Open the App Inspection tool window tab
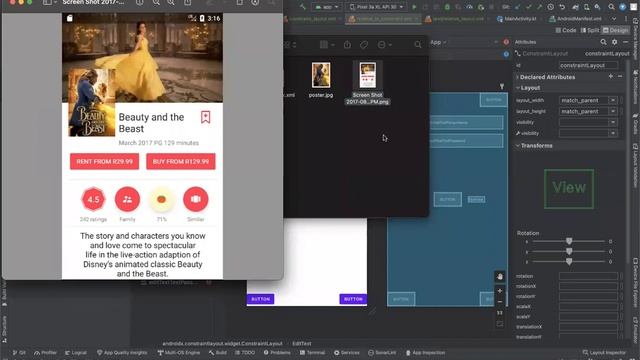Image resolution: width=640 pixels, height=360 pixels. click(x=425, y=353)
